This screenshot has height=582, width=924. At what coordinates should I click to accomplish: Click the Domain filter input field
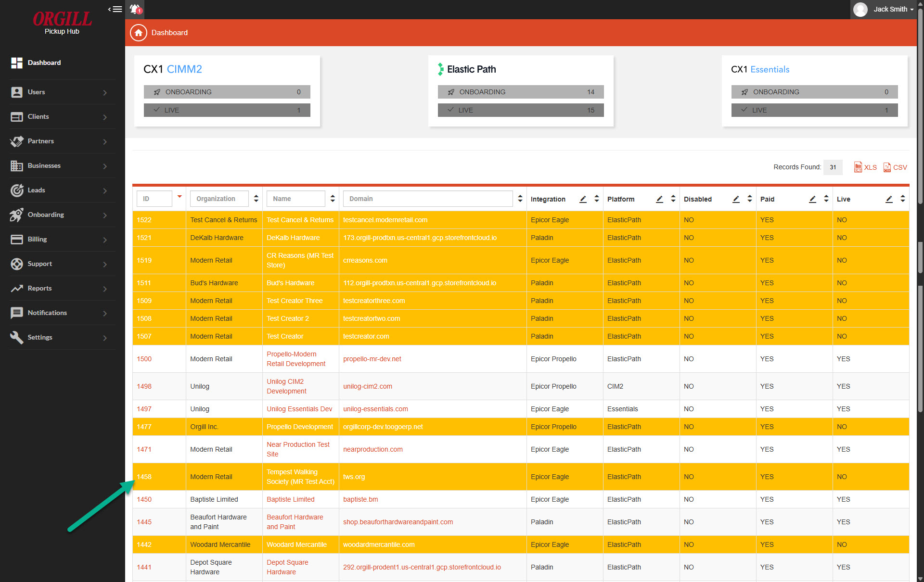[428, 199]
